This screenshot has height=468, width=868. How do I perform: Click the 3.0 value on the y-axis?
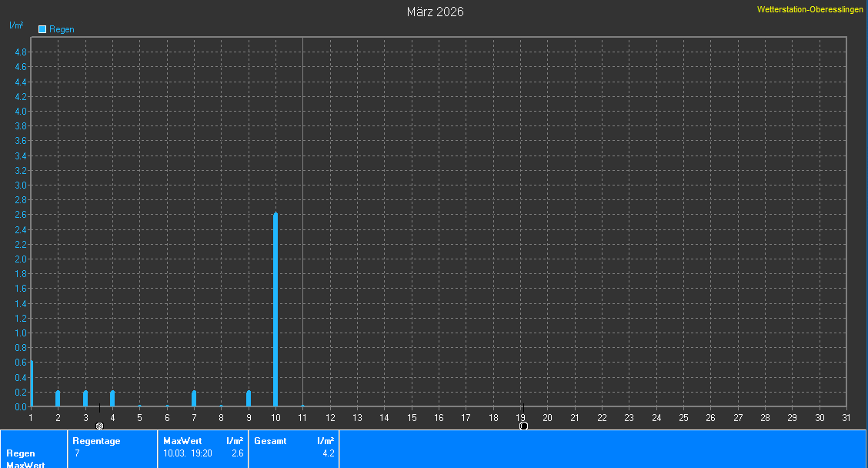point(22,186)
